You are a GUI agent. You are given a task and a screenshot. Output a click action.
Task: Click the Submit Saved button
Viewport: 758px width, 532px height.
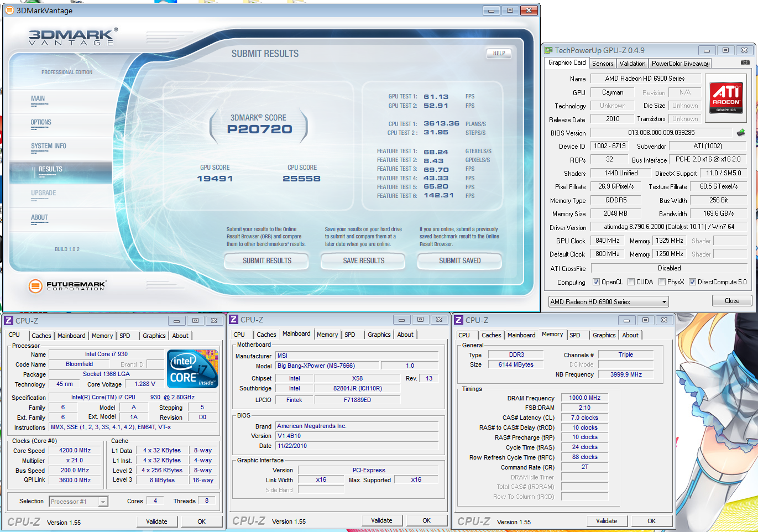coord(459,261)
